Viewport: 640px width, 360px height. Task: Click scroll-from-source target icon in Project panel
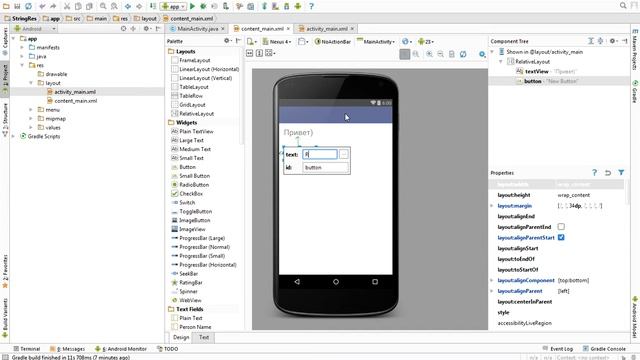[124, 29]
